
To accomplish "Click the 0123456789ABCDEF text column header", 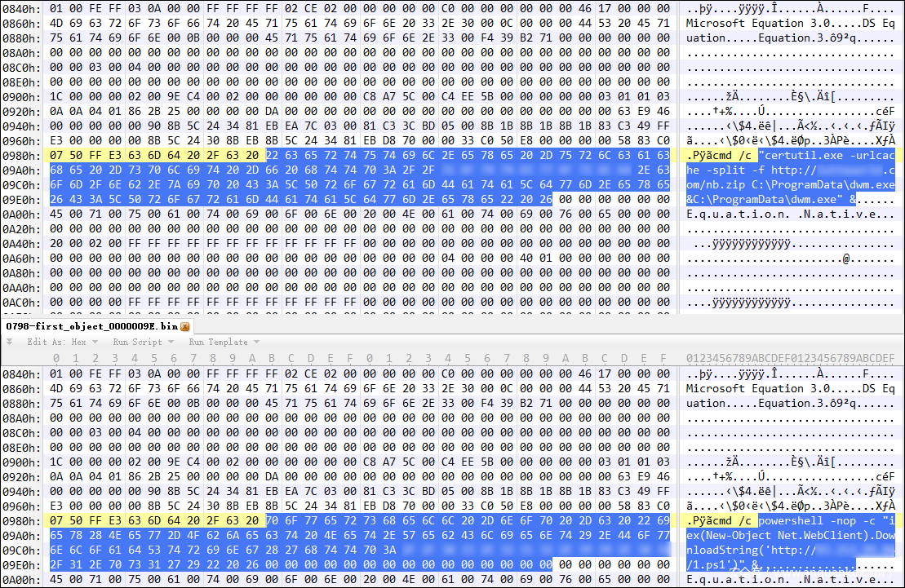I will [790, 358].
